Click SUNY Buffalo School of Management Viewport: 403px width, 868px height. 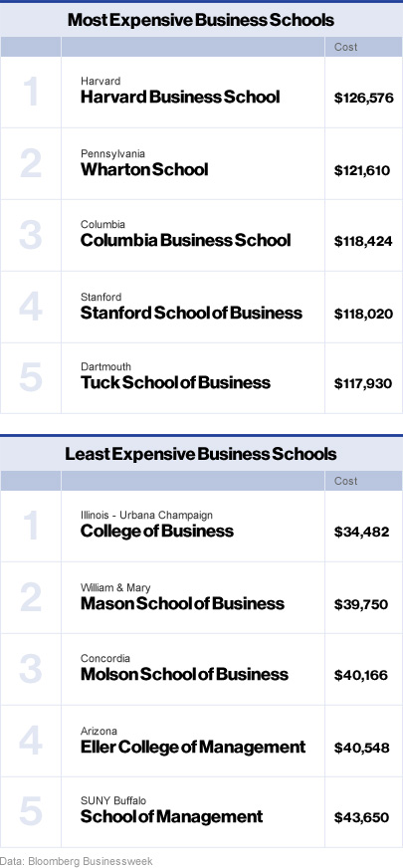click(x=172, y=816)
